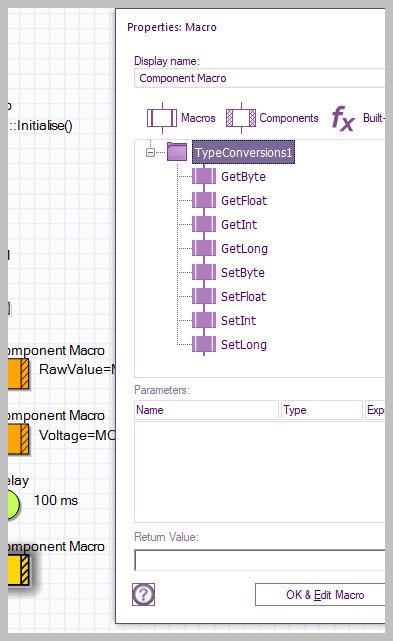Screen dimensions: 393x641
Task: Click the GetInt macro icon
Action: click(204, 224)
